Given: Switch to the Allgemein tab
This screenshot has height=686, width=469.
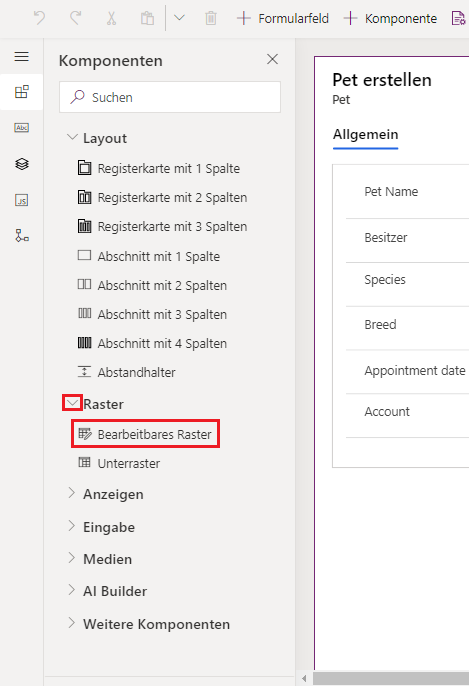Looking at the screenshot, I should click(365, 134).
